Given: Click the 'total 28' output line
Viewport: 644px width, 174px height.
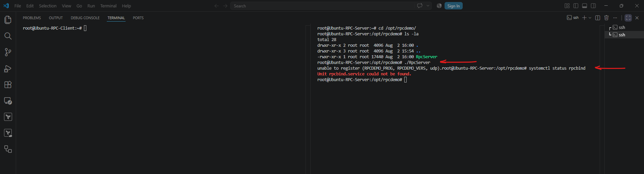Looking at the screenshot, I should [x=327, y=40].
